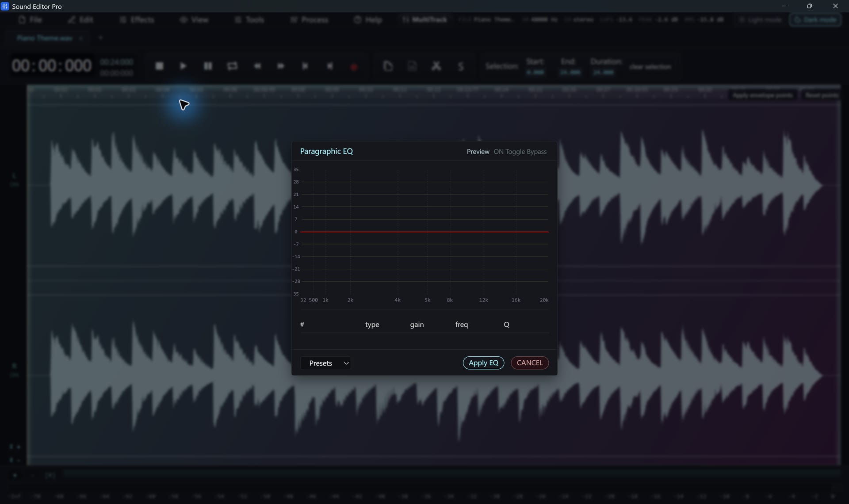Image resolution: width=849 pixels, height=504 pixels.
Task: Open the Edit menu
Action: tap(80, 20)
